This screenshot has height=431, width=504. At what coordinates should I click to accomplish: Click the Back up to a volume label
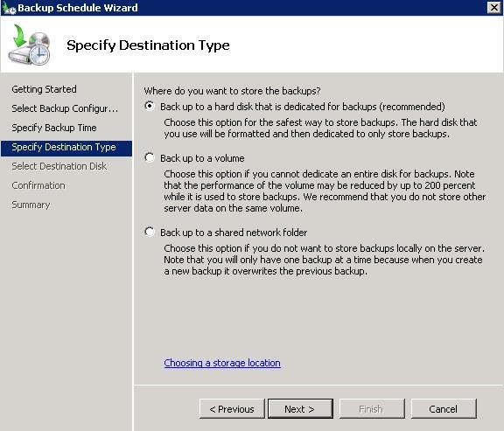point(202,158)
